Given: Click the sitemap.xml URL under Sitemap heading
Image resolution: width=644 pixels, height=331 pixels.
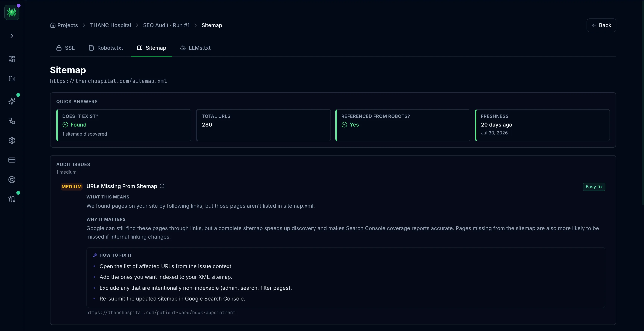Looking at the screenshot, I should tap(108, 81).
